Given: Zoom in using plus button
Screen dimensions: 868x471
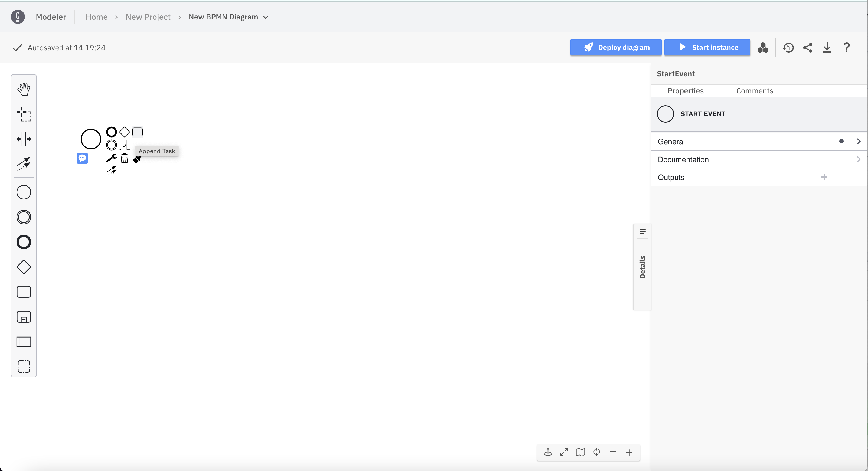Looking at the screenshot, I should (x=629, y=452).
